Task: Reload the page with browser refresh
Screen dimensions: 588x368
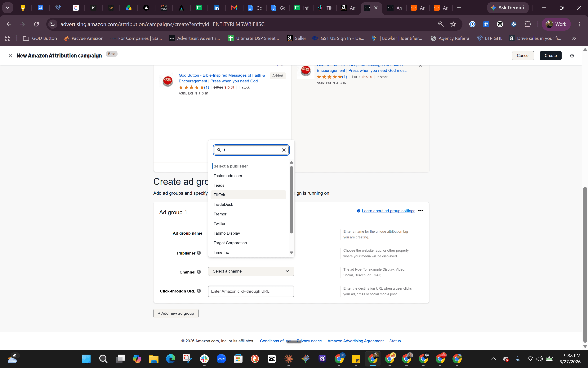Action: tap(36, 24)
